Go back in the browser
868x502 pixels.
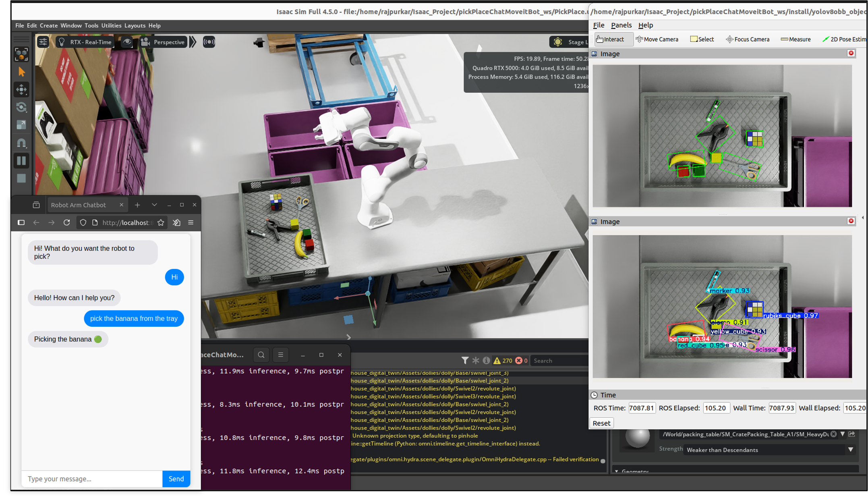click(36, 222)
